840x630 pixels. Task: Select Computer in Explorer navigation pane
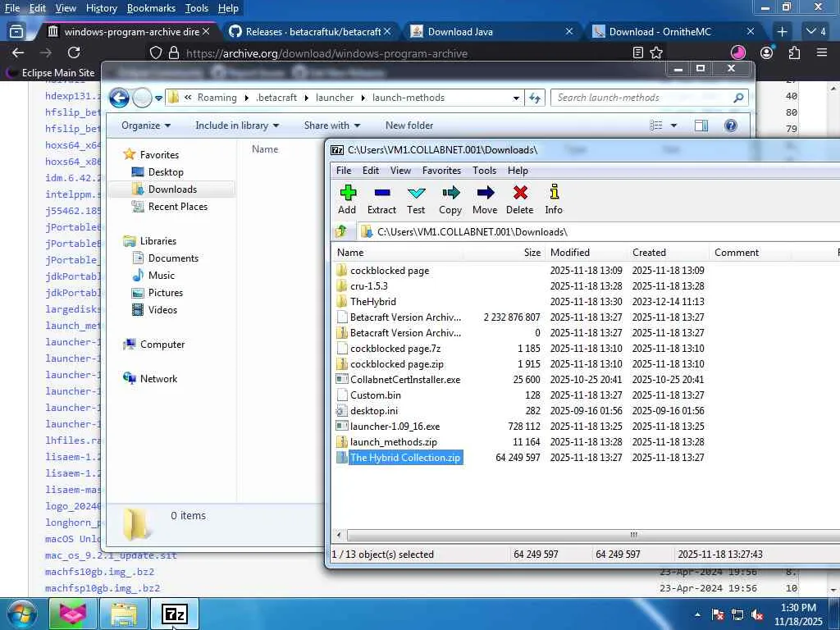[162, 345]
